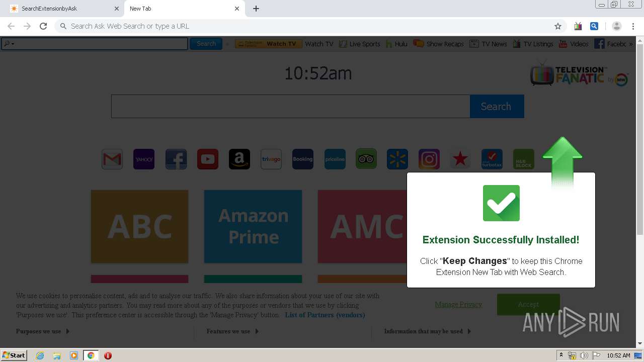Open the volume control in the tray

coord(584,355)
